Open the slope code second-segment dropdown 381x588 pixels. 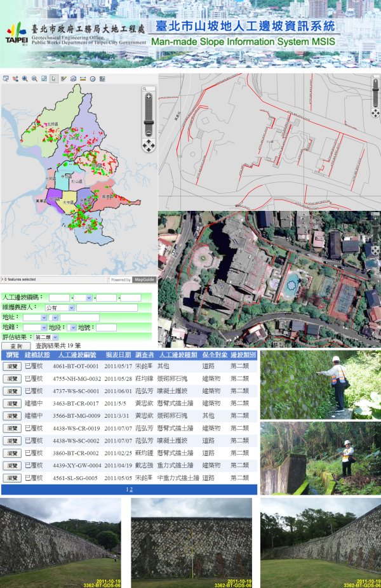coord(83,298)
